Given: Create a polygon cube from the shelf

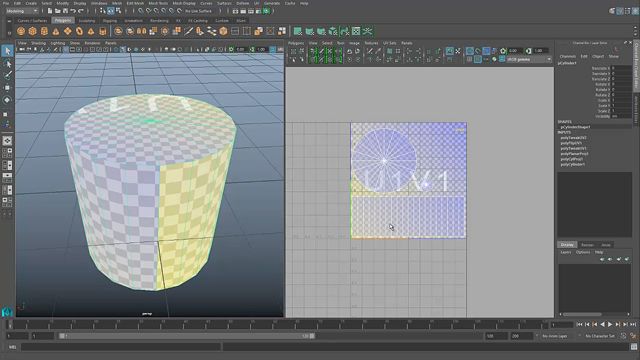Looking at the screenshot, I should point(33,31).
